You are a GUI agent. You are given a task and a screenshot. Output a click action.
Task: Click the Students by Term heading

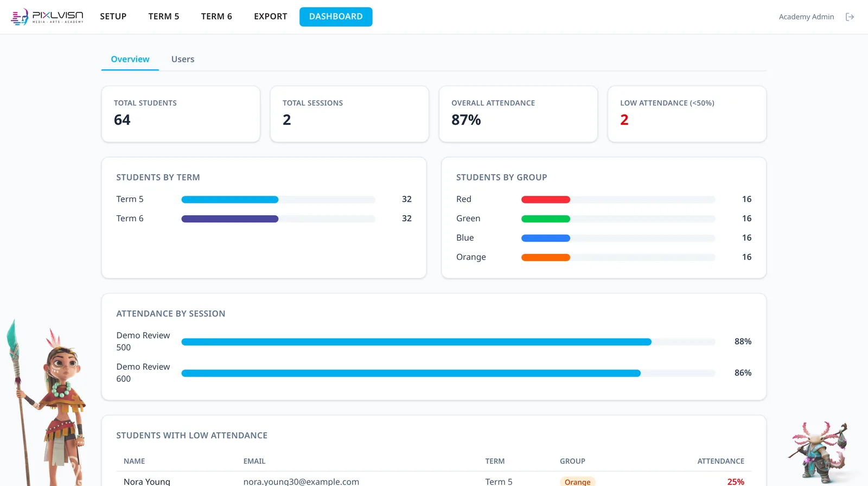click(158, 177)
